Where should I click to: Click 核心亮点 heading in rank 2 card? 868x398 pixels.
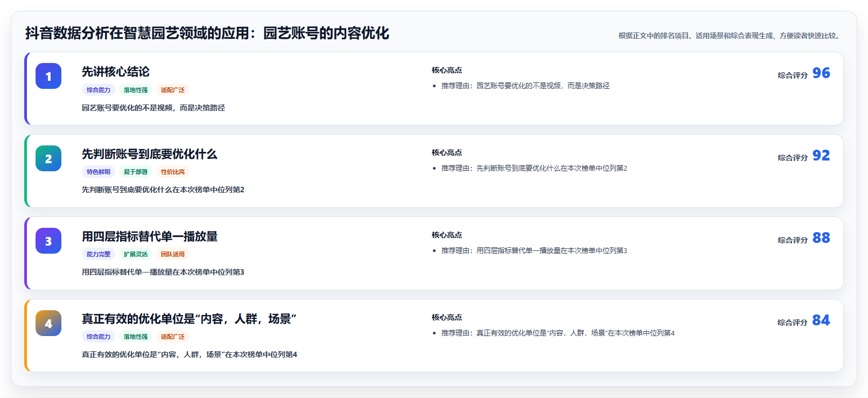point(447,152)
